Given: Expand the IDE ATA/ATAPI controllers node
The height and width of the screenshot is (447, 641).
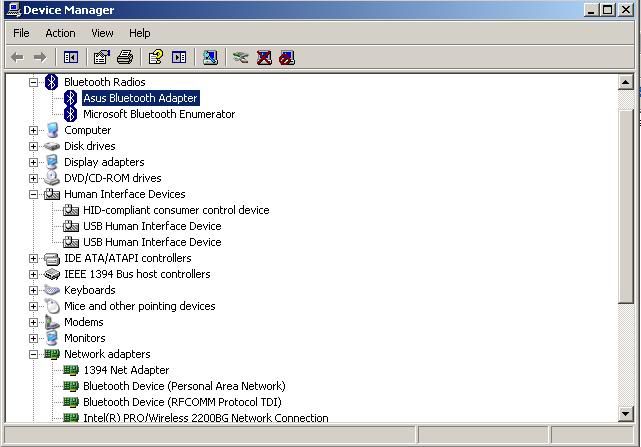Looking at the screenshot, I should click(34, 258).
